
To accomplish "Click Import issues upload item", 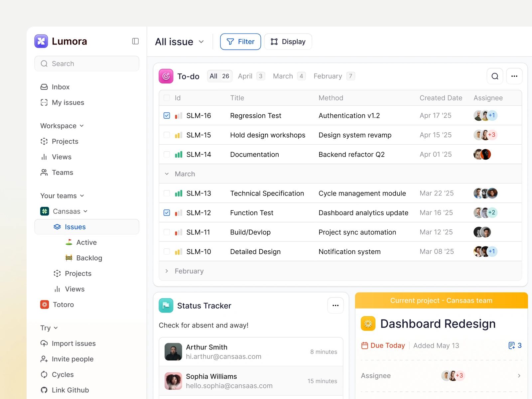I will pos(68,343).
